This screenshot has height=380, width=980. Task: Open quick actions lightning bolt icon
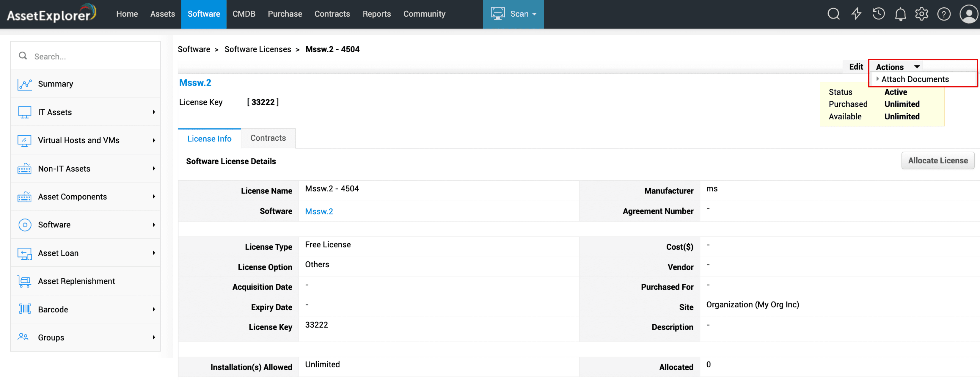click(x=856, y=14)
